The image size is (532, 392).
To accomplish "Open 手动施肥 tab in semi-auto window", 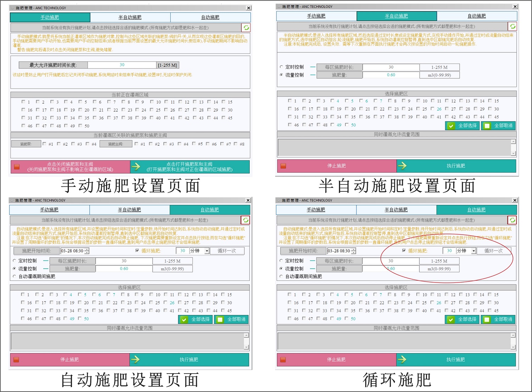I will tap(316, 16).
